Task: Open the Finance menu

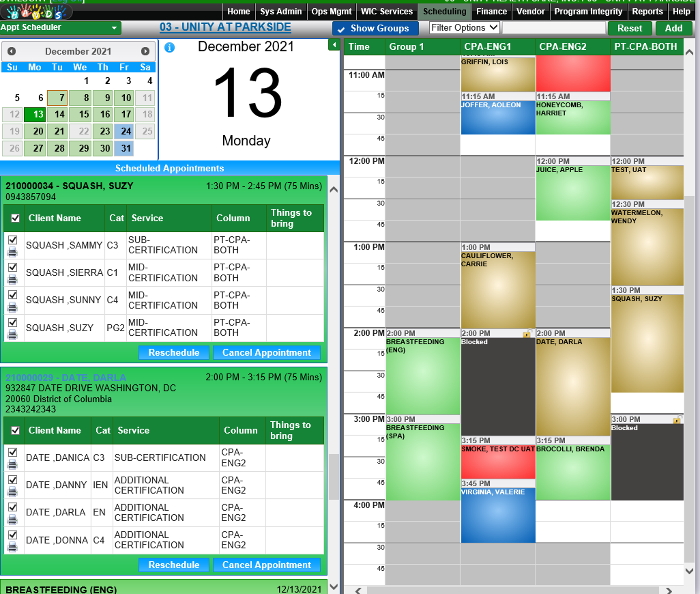Action: pos(491,11)
